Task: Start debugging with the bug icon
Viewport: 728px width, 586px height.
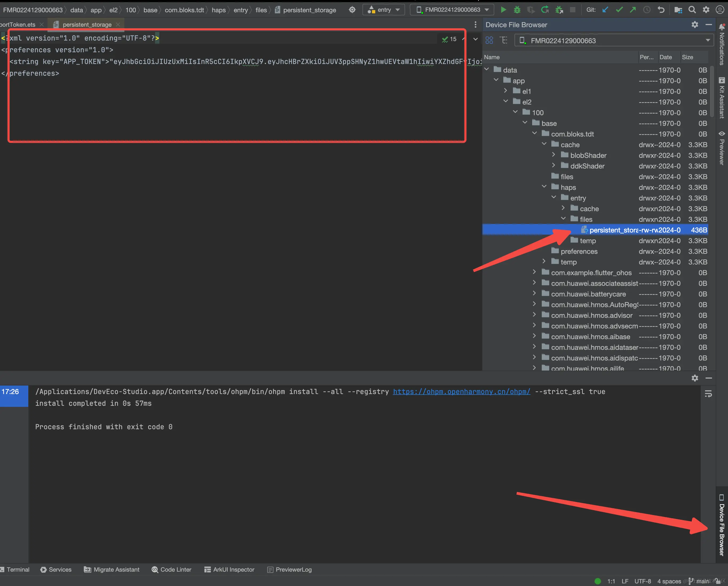Action: [x=517, y=10]
